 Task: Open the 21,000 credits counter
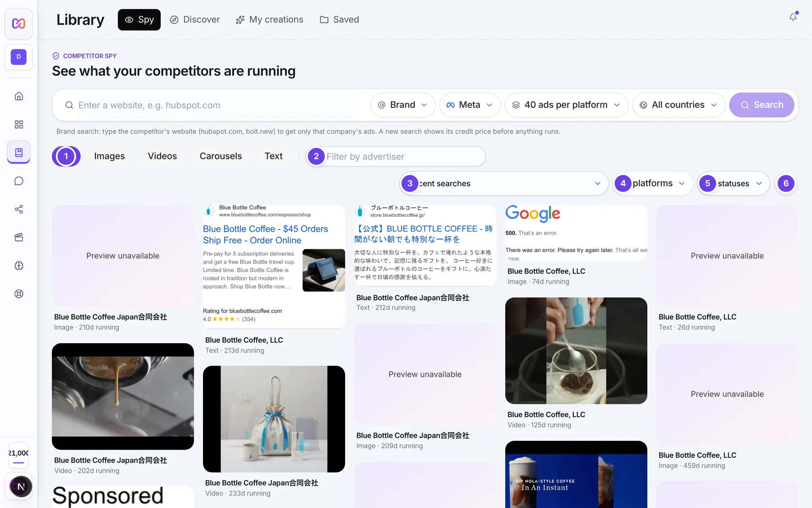point(18,456)
